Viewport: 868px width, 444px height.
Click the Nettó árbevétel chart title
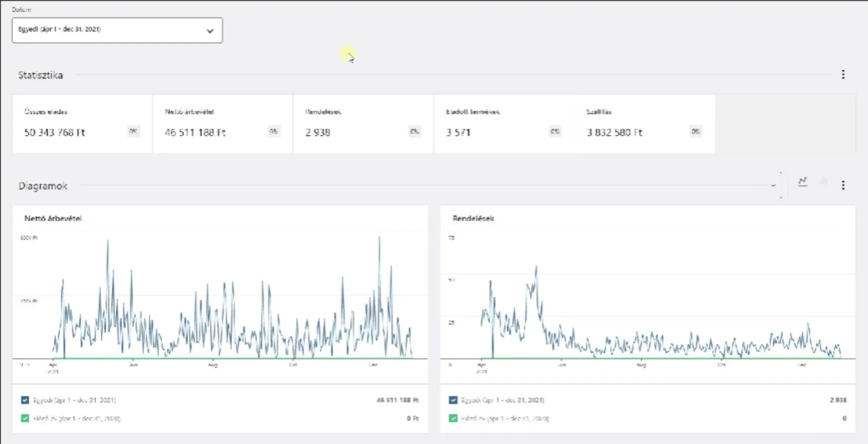53,218
